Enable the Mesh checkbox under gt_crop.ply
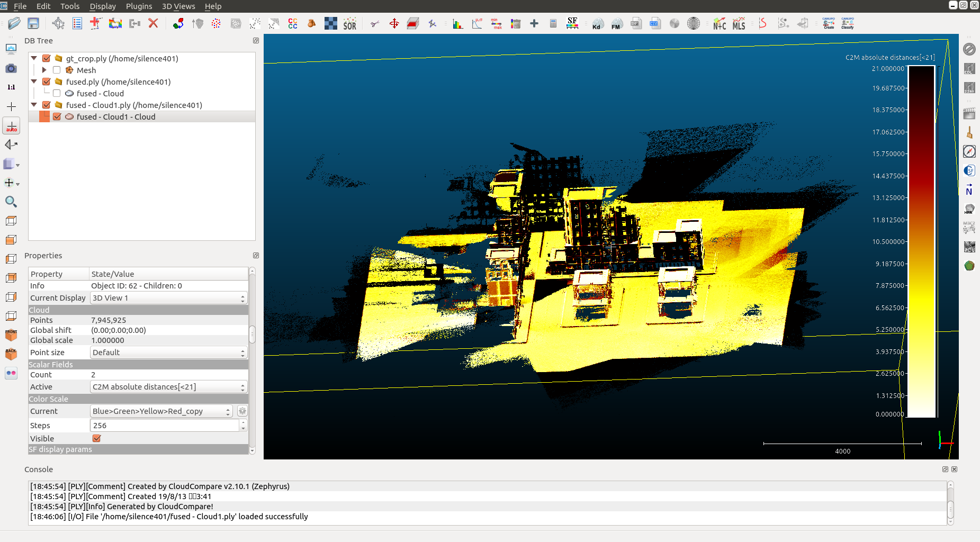 click(57, 70)
